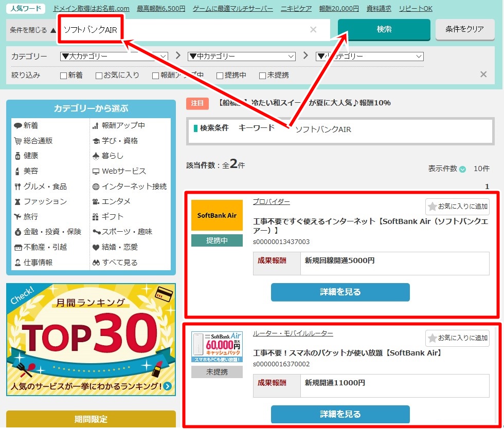Open the 冷たい和スイーツ 報酬10% notice

(304, 103)
